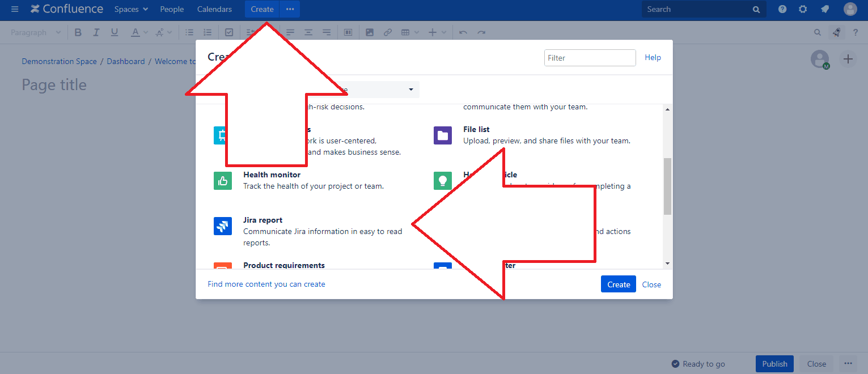Insert a task checkbox list
This screenshot has height=374, width=868.
229,32
